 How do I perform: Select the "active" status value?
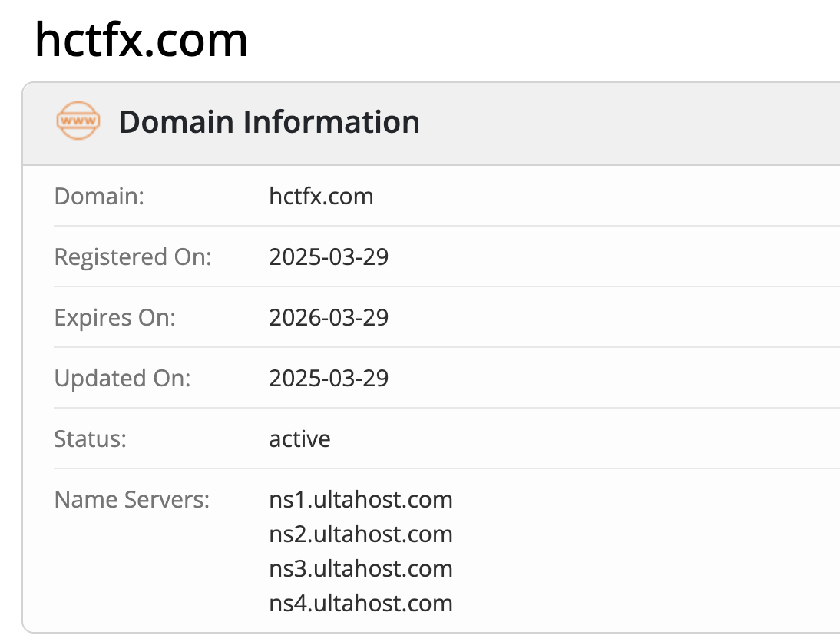tap(299, 438)
